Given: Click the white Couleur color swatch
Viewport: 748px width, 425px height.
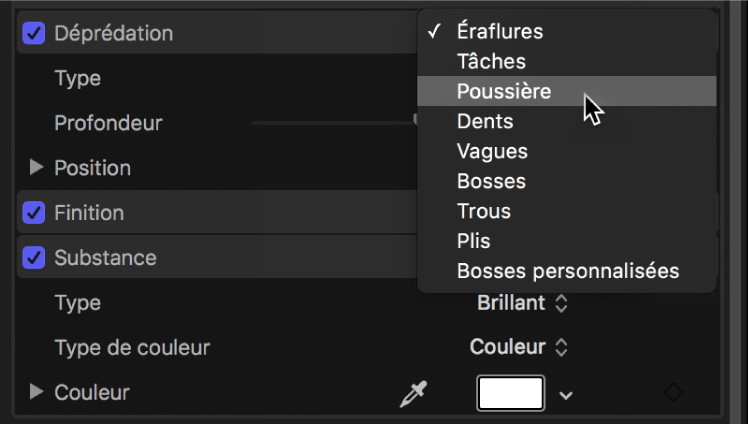Looking at the screenshot, I should tap(511, 393).
